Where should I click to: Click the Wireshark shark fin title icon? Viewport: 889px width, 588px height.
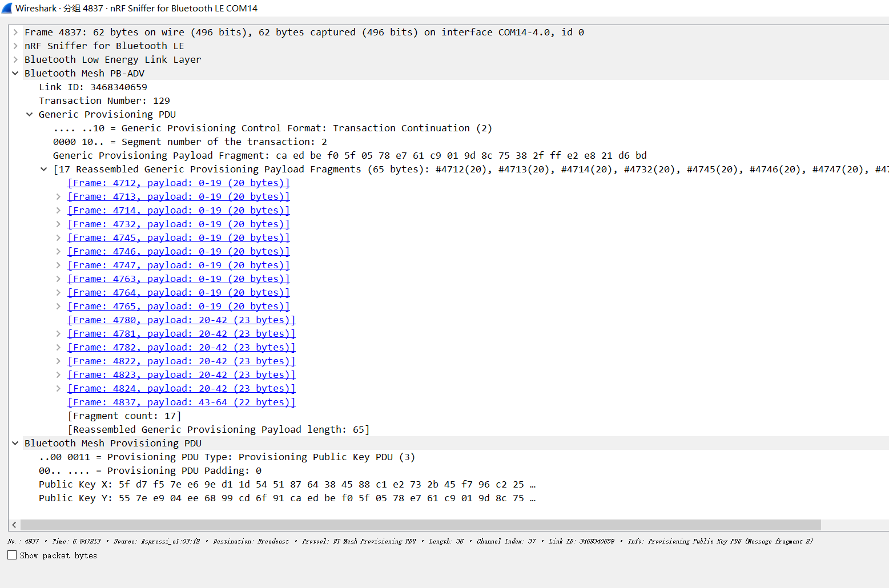tap(7, 8)
